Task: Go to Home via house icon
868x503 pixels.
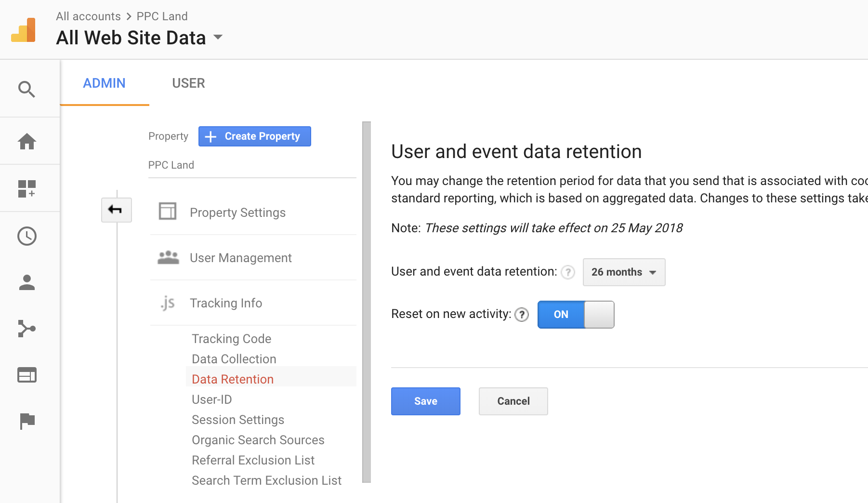Action: tap(27, 141)
